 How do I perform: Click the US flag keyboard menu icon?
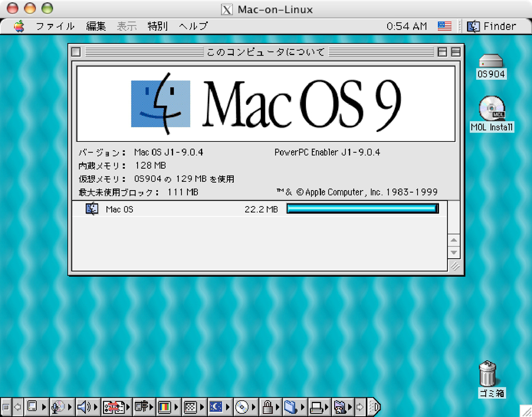tap(445, 26)
